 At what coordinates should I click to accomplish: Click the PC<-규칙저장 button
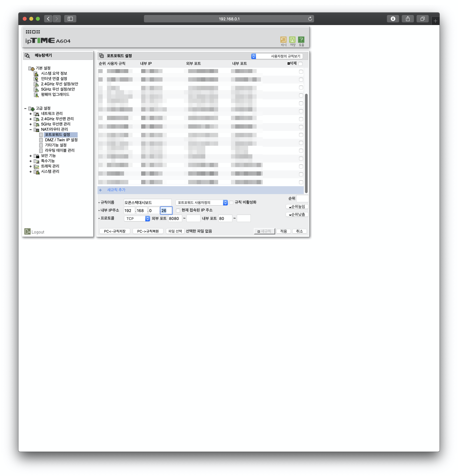[115, 231]
